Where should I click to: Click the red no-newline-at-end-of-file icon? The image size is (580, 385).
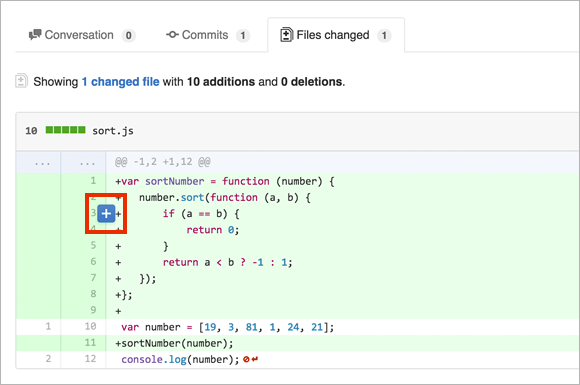point(251,359)
